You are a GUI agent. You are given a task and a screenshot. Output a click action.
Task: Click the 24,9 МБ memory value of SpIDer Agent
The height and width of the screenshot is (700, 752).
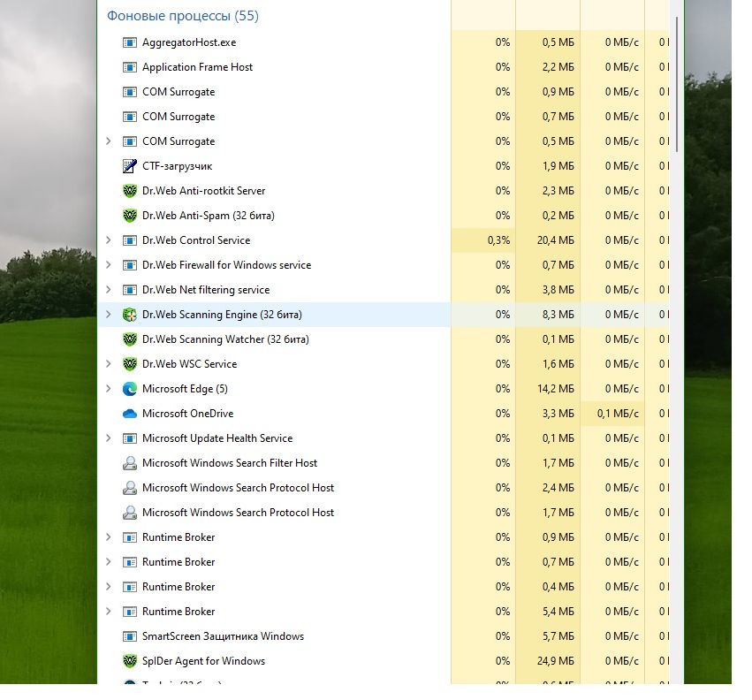click(555, 661)
